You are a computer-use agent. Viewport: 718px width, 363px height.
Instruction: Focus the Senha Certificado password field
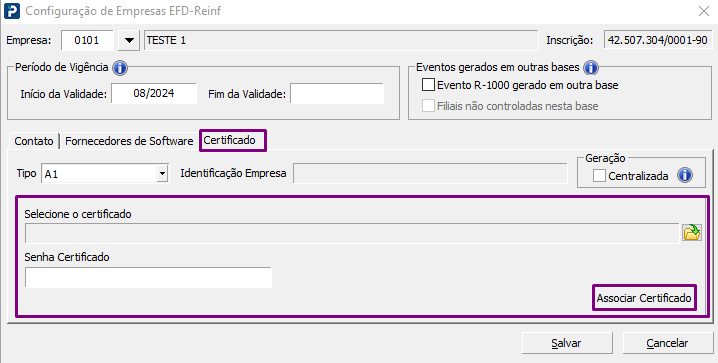click(148, 277)
